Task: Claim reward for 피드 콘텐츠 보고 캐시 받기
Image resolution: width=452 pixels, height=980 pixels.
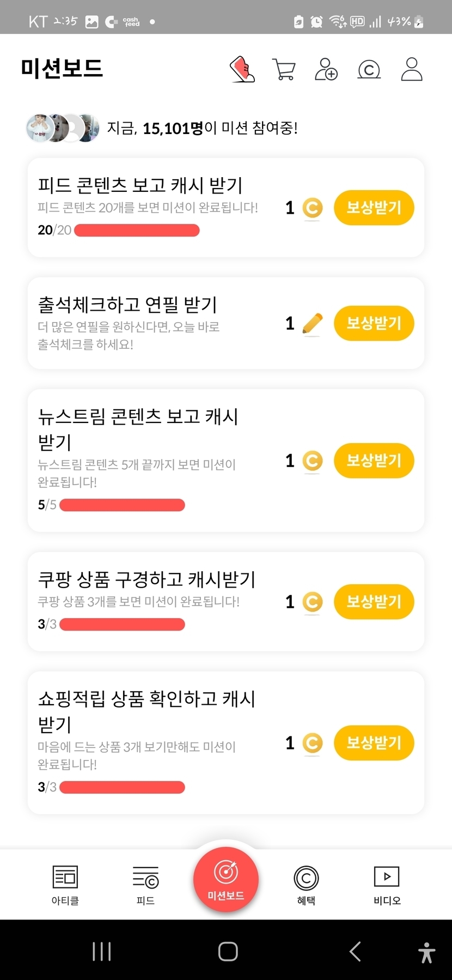Action: pyautogui.click(x=374, y=208)
